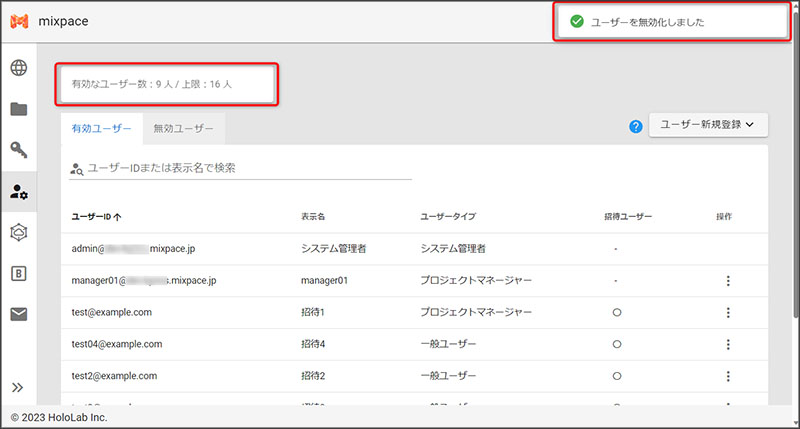Open actions menu for manager01 row

point(728,281)
